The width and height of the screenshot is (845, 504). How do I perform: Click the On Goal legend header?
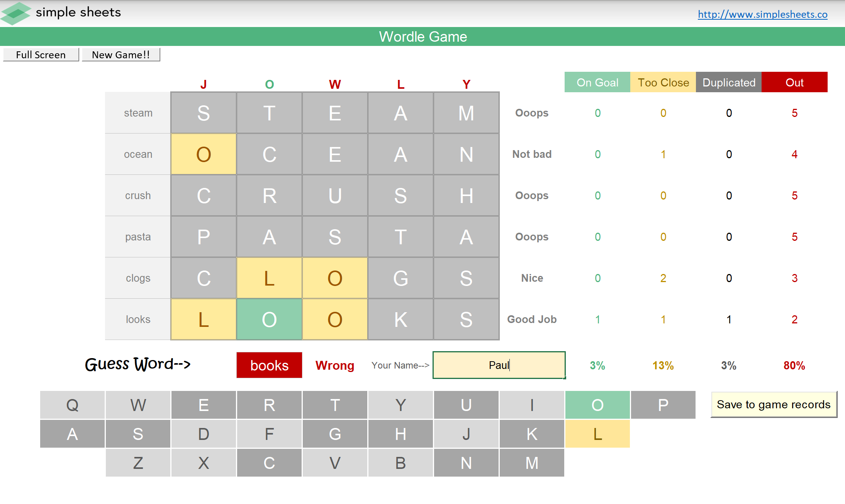pos(597,82)
